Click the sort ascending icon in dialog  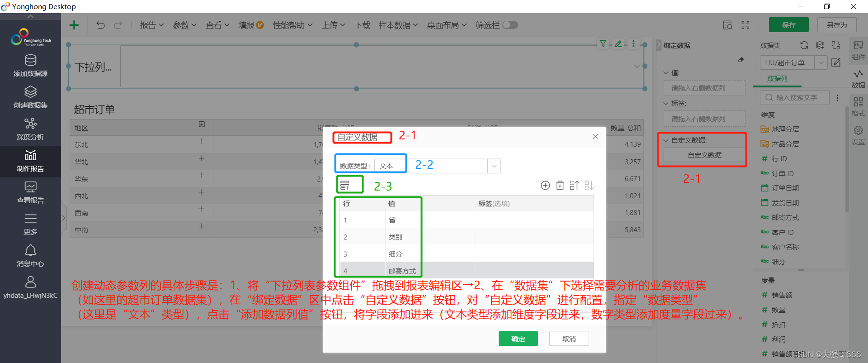tap(574, 185)
